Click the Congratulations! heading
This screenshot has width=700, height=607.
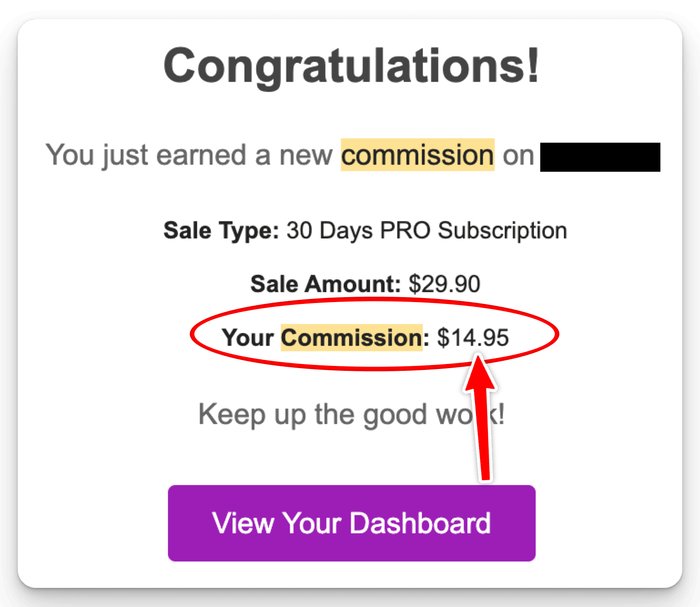351,66
